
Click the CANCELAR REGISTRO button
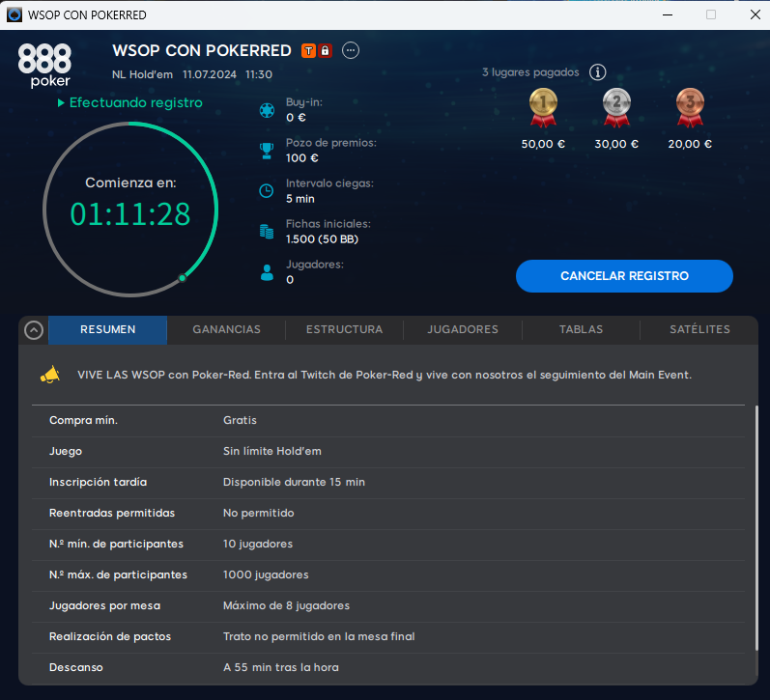tap(624, 276)
